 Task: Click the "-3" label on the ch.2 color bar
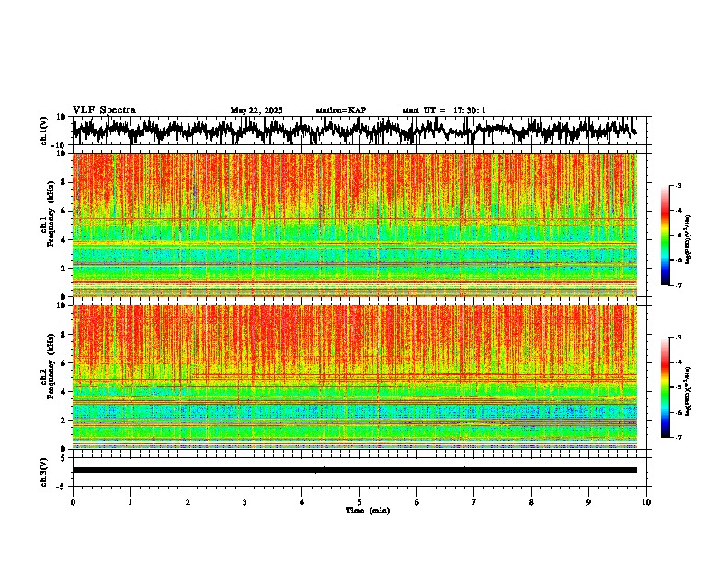tap(677, 338)
